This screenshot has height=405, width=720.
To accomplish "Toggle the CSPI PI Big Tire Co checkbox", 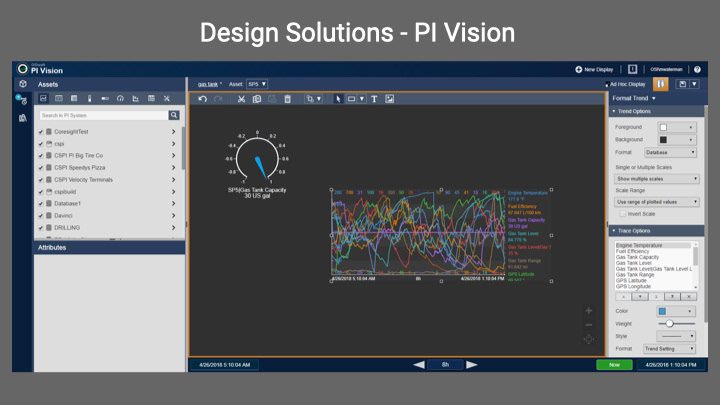I will (41, 156).
